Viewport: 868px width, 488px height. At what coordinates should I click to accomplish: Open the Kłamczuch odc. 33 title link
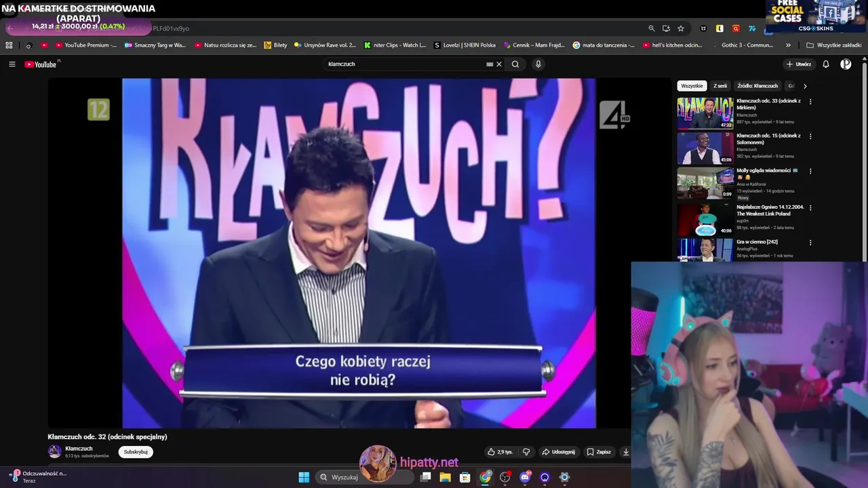(768, 104)
